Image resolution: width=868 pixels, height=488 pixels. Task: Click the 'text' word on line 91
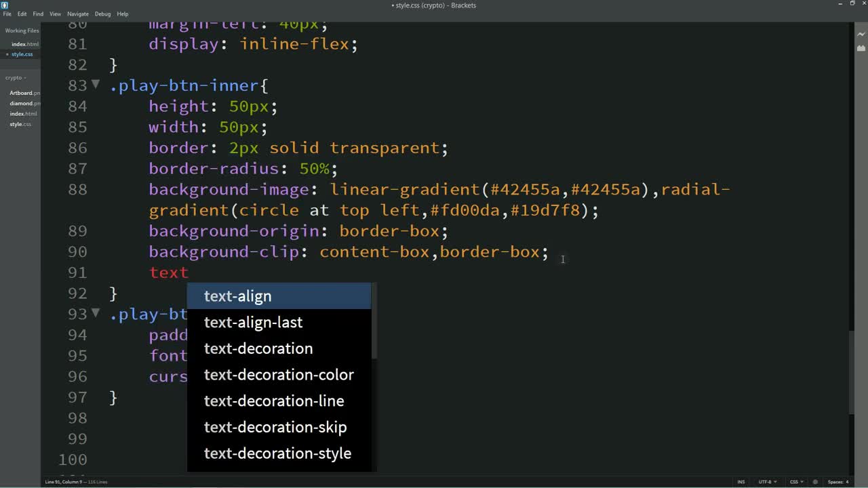tap(169, 272)
